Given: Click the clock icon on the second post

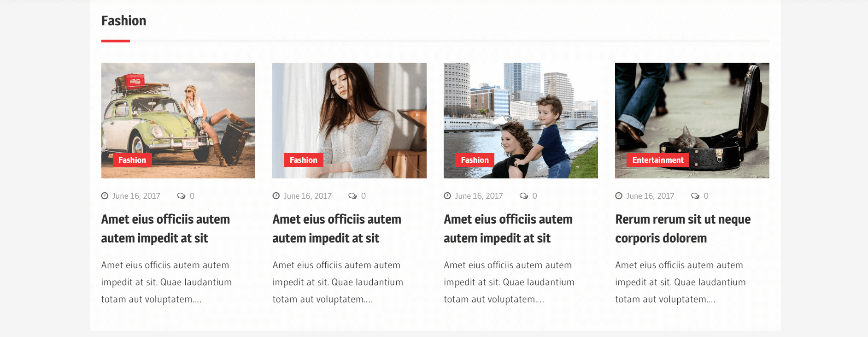Looking at the screenshot, I should point(276,196).
